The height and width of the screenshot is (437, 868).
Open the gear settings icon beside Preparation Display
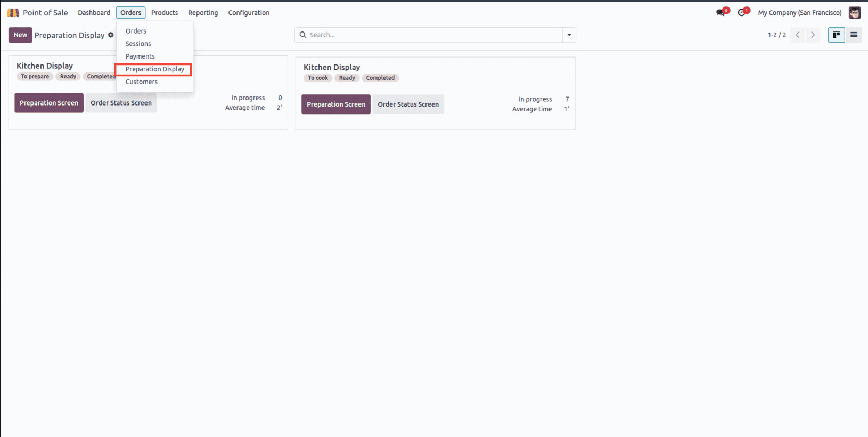111,35
